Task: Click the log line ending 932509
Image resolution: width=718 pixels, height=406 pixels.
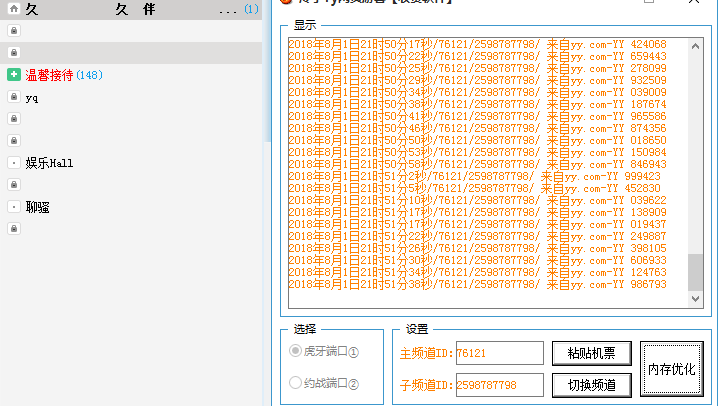Action: point(478,80)
